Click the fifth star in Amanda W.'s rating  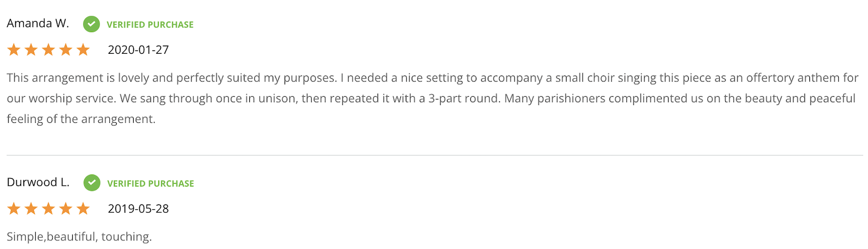[83, 50]
